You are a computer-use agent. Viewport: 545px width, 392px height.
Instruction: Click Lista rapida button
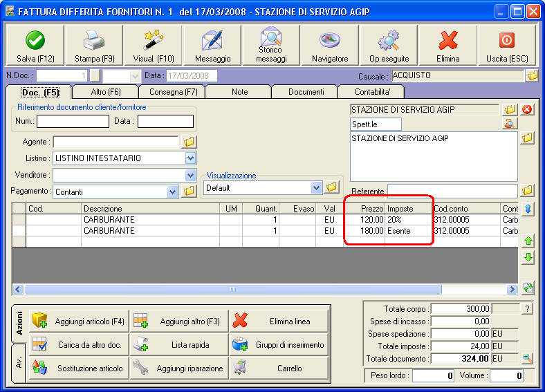pos(179,345)
